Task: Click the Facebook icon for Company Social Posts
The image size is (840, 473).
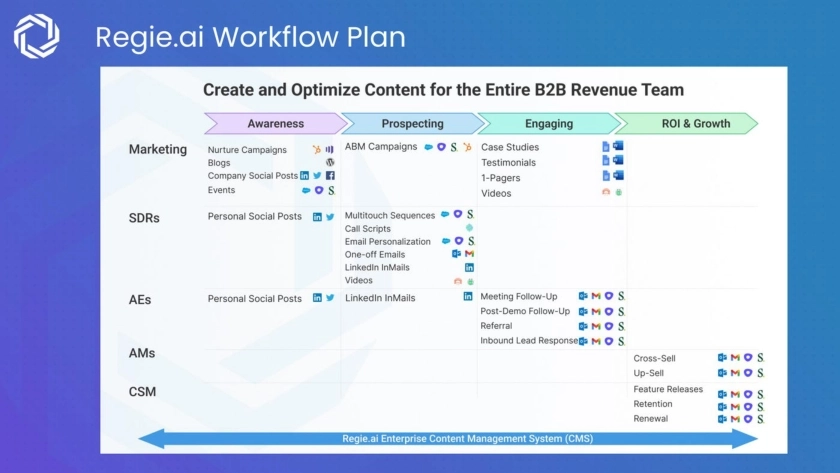Action: [330, 176]
